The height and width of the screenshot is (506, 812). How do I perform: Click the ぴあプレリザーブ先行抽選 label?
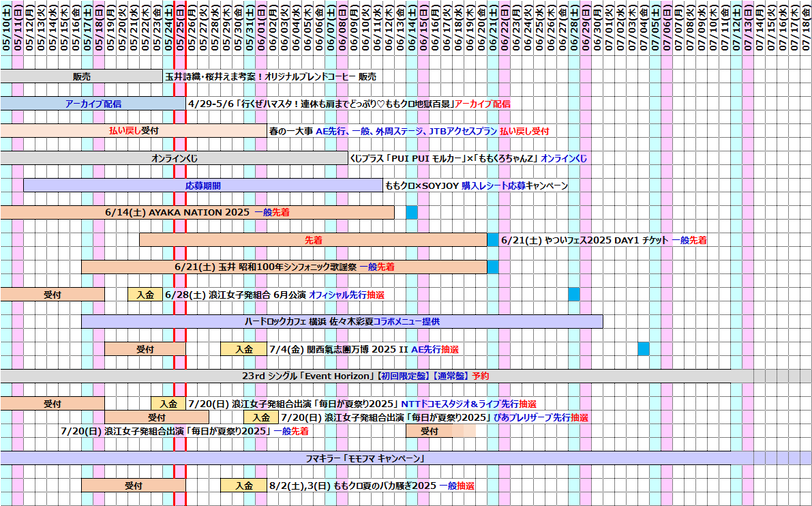[434, 417]
